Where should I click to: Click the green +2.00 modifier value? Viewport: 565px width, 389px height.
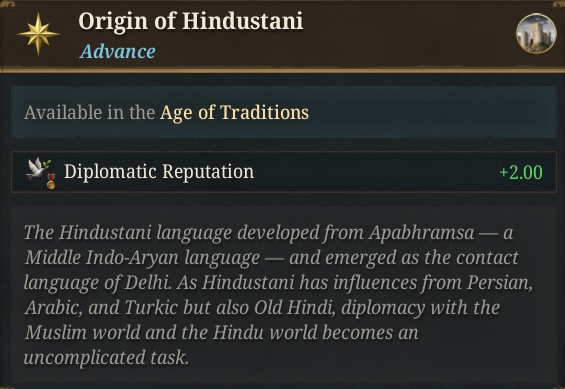(x=521, y=172)
